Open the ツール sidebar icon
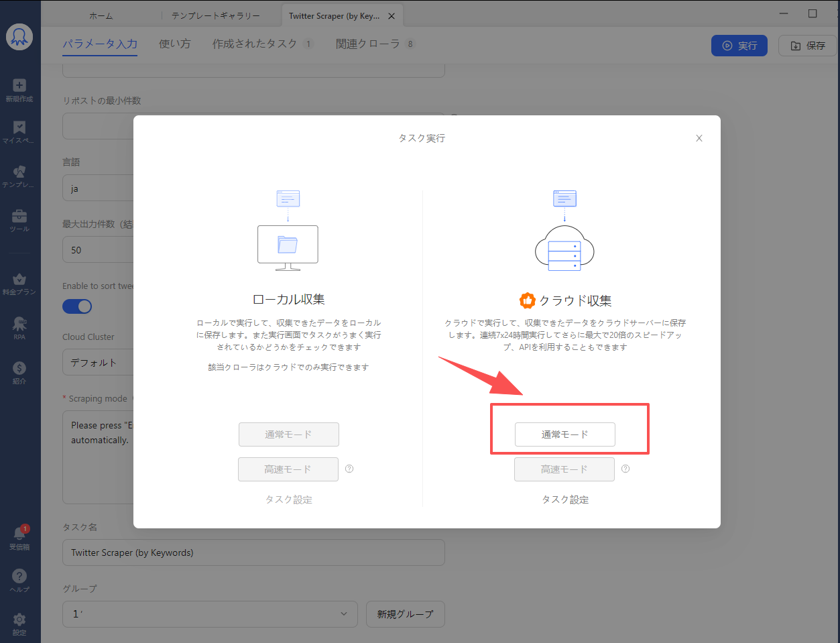 click(19, 221)
